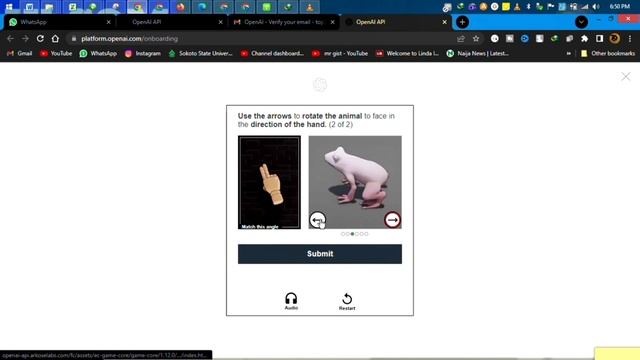The image size is (640, 360).
Task: Open the WhatsApp bookmark
Action: tap(98, 53)
